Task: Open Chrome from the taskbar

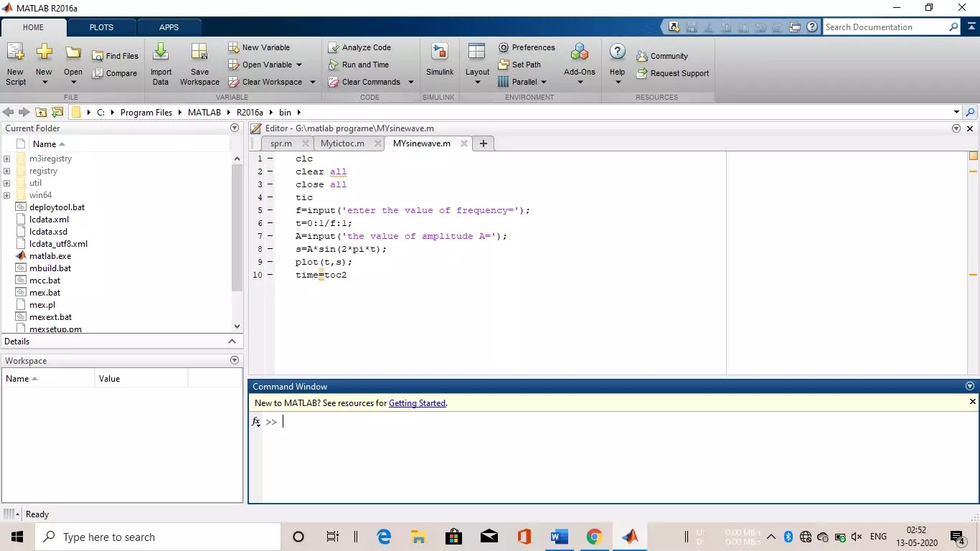Action: pos(593,537)
